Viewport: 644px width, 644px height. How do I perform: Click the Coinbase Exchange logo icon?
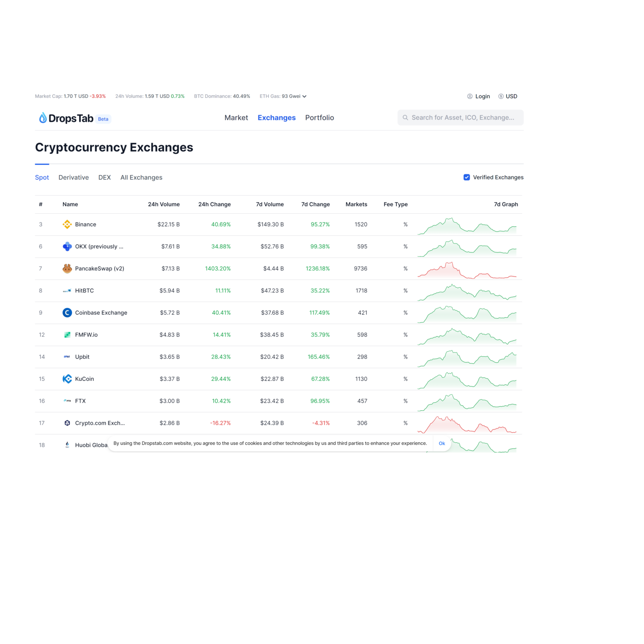[67, 313]
